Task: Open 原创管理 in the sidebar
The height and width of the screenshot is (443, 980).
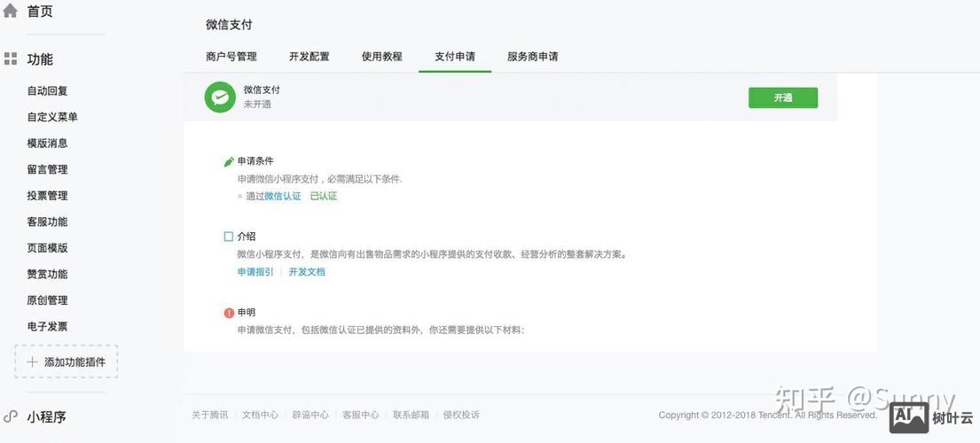Action: 48,300
